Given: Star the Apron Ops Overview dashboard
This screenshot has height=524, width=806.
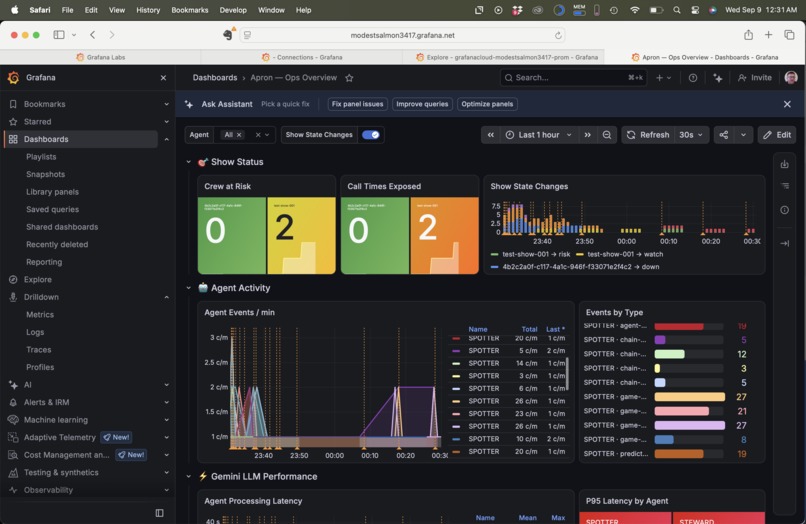Looking at the screenshot, I should coord(349,78).
